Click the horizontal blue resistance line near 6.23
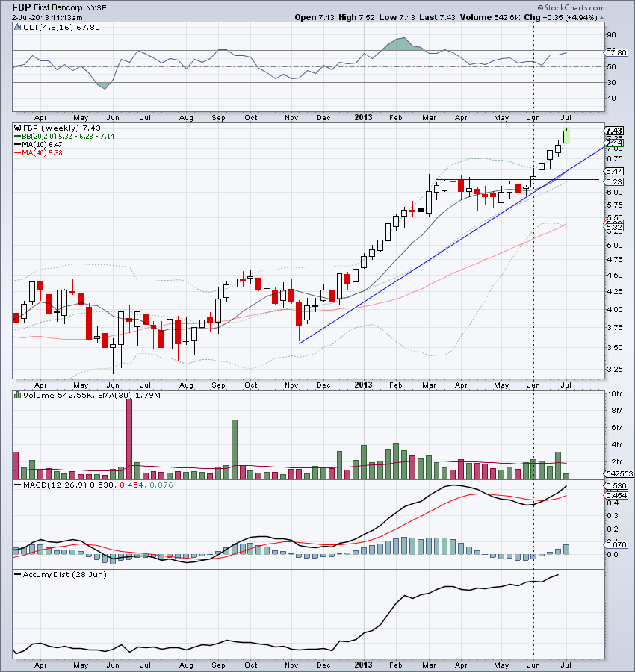This screenshot has width=635, height=672. [518, 179]
